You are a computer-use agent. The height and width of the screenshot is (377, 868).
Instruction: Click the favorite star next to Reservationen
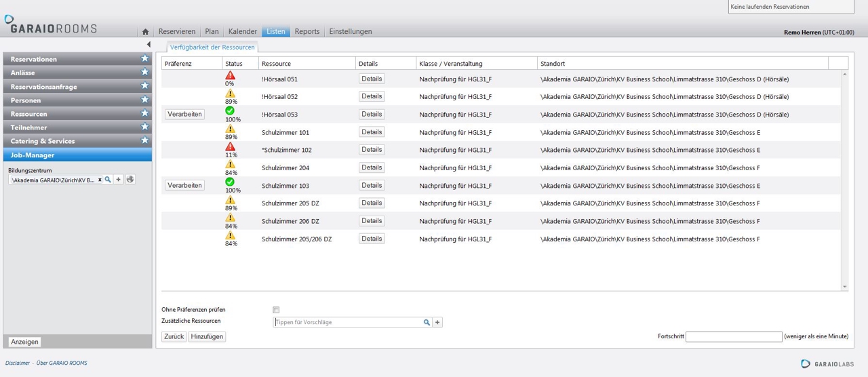point(144,59)
